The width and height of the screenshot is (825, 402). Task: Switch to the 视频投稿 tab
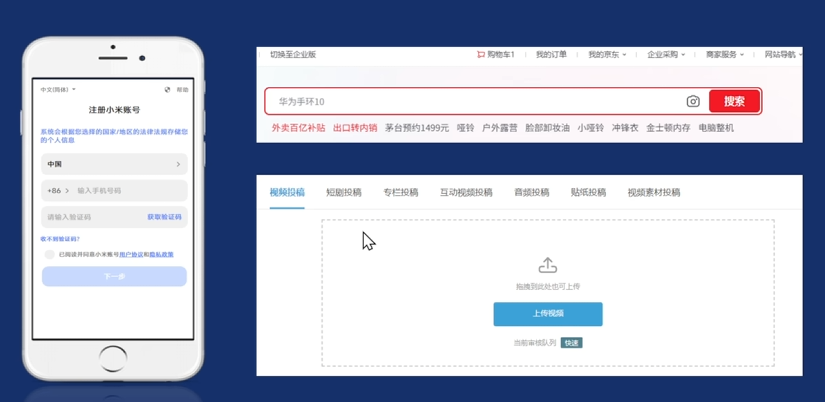(x=287, y=193)
